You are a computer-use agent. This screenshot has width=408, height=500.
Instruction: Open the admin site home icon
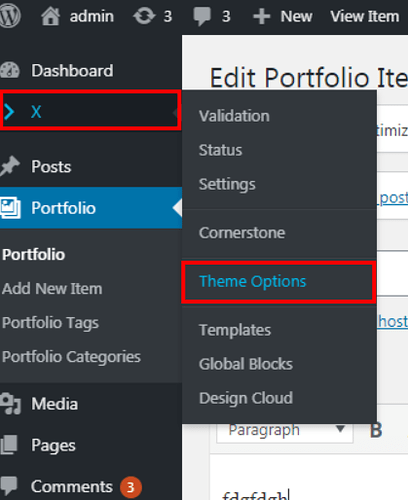(50, 16)
